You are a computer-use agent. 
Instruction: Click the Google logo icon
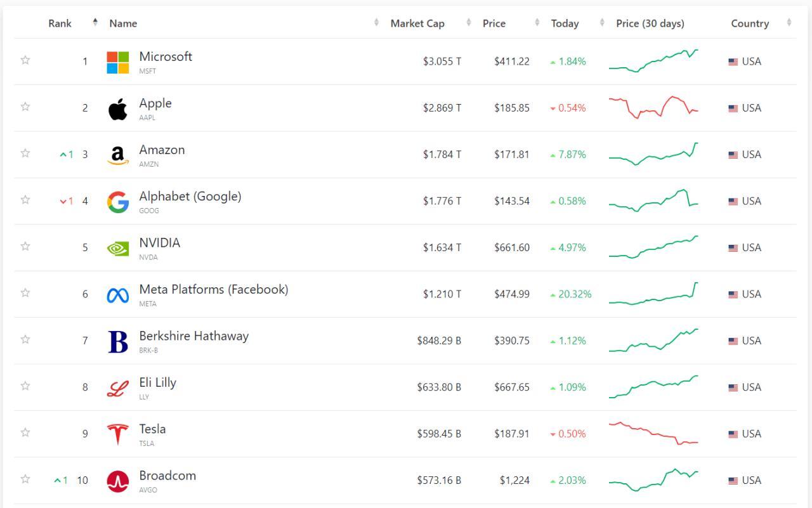pyautogui.click(x=118, y=202)
